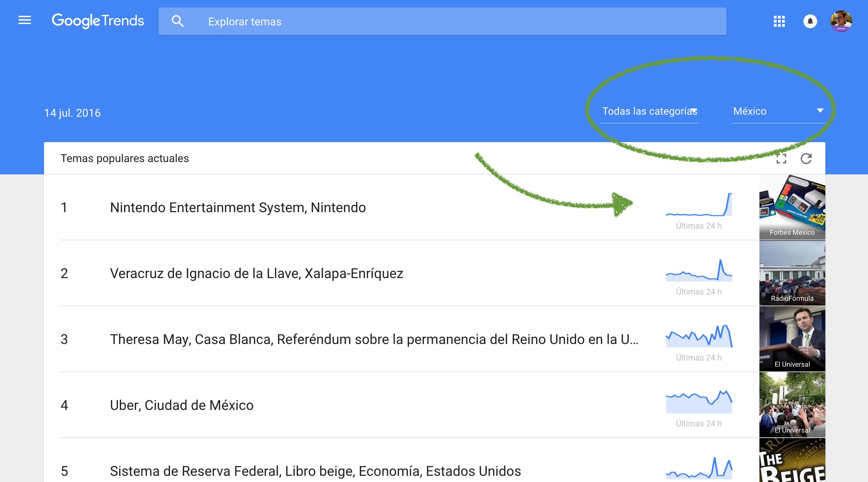Click the Reserva Federal row sparkline chart

[699, 468]
